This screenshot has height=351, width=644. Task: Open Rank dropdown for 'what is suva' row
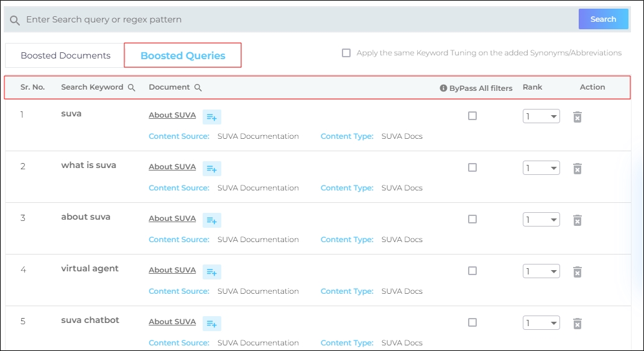coord(541,168)
